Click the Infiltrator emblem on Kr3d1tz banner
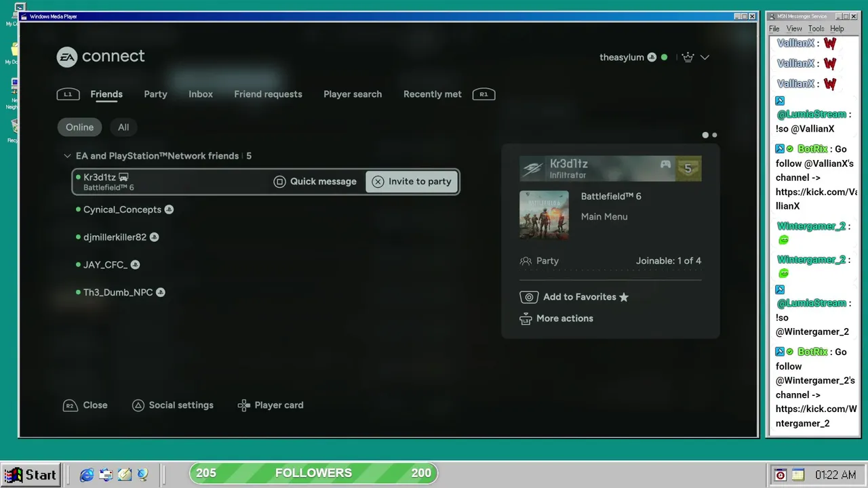Viewport: 868px width, 488px height. click(x=533, y=169)
